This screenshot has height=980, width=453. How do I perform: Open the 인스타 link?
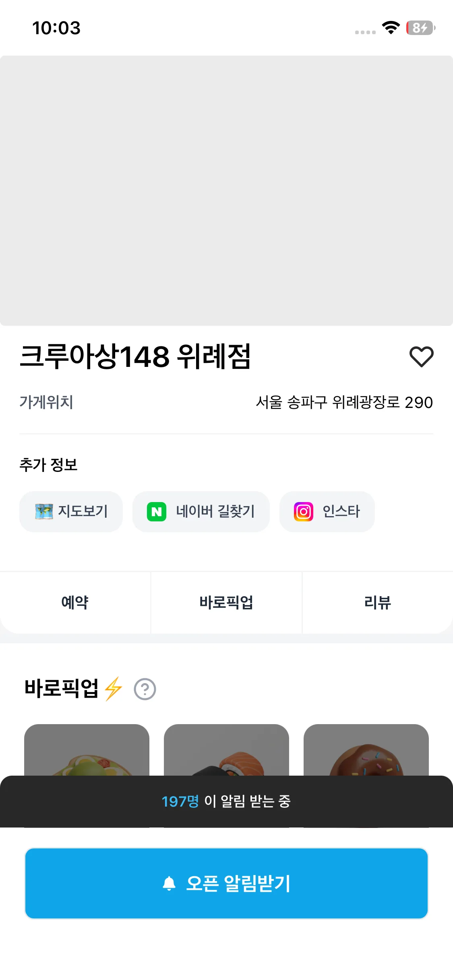(x=327, y=511)
